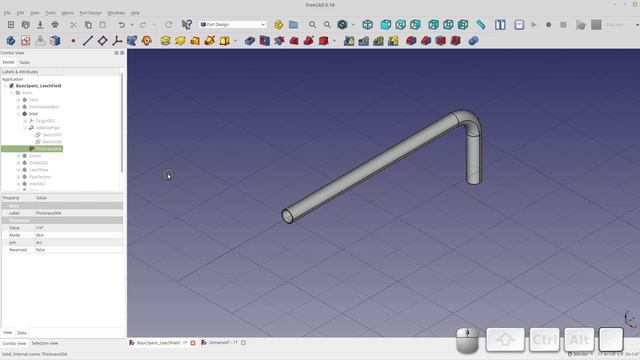Collapse the Inlet body tree node
Screen dimensions: 640x360
(x=18, y=114)
